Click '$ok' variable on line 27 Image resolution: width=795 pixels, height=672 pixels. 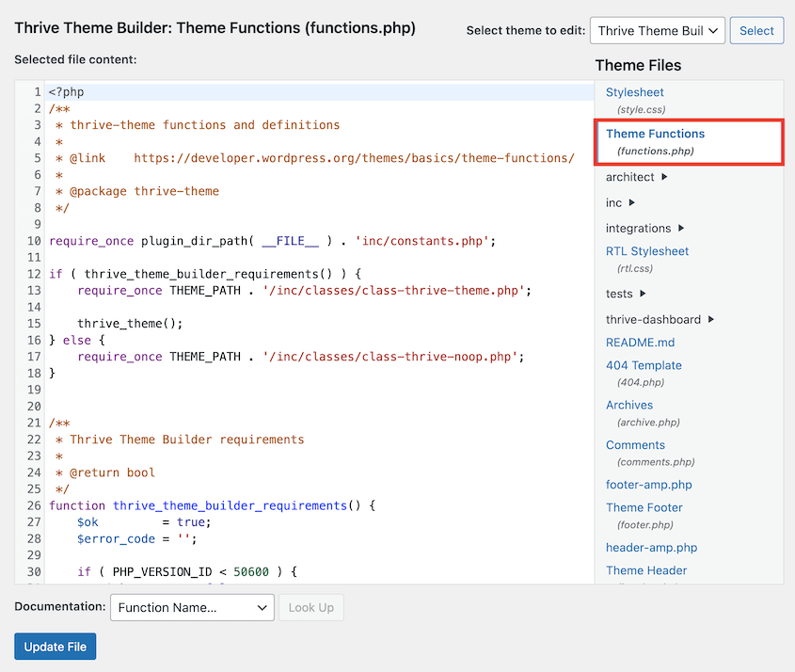[87, 522]
